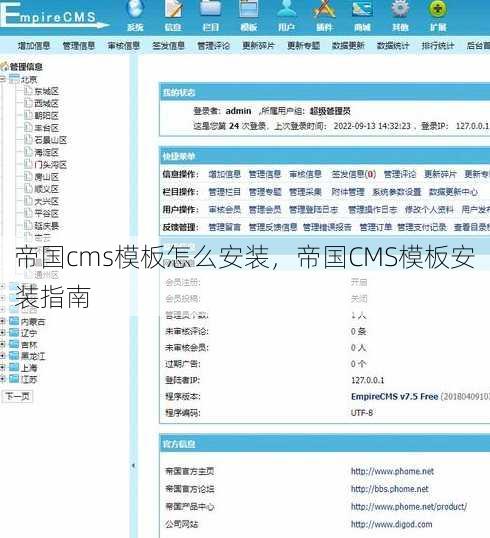Select the 平谷区 tree item
Screen dimensions: 490x538
click(x=47, y=213)
